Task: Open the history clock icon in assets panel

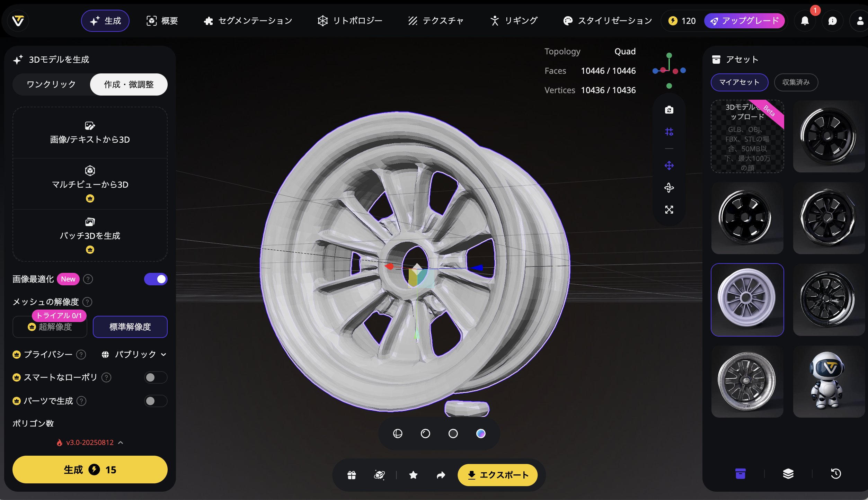Action: tap(836, 473)
